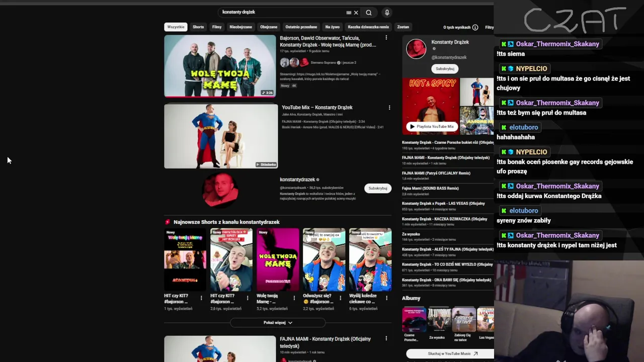Click into the search field 'konstanty drążek'
Screen dimensions: 644x362
[282, 12]
